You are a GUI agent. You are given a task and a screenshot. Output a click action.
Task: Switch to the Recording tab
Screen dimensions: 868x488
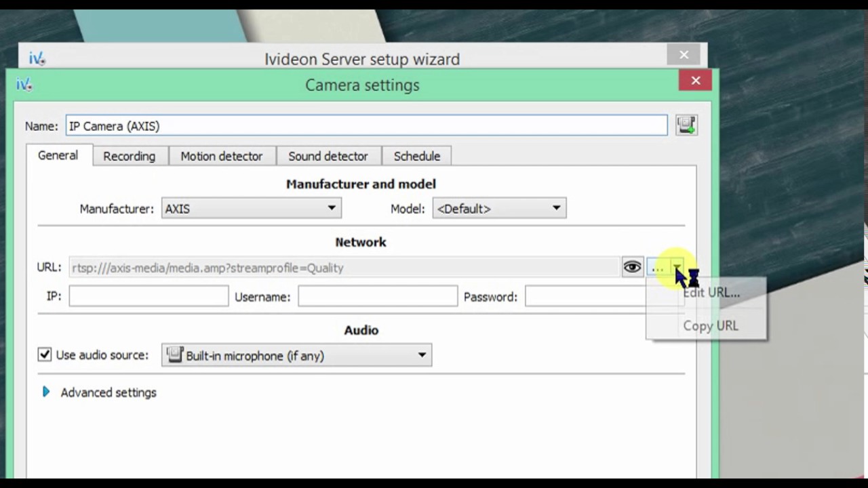(x=129, y=156)
